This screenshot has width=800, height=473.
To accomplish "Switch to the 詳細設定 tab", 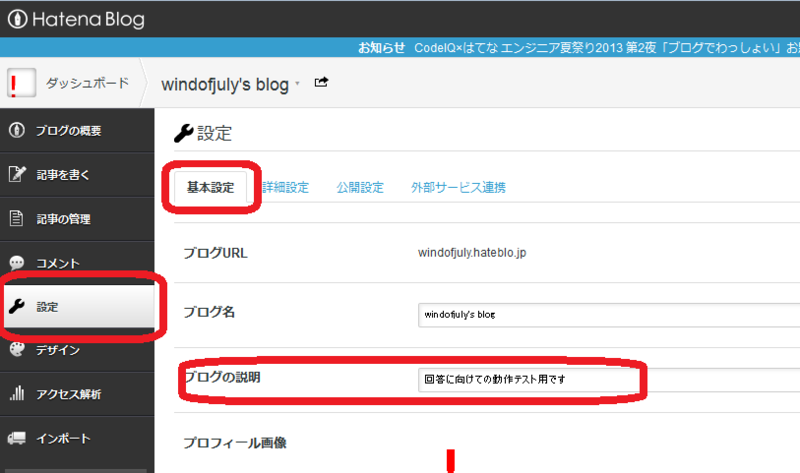I will point(286,187).
